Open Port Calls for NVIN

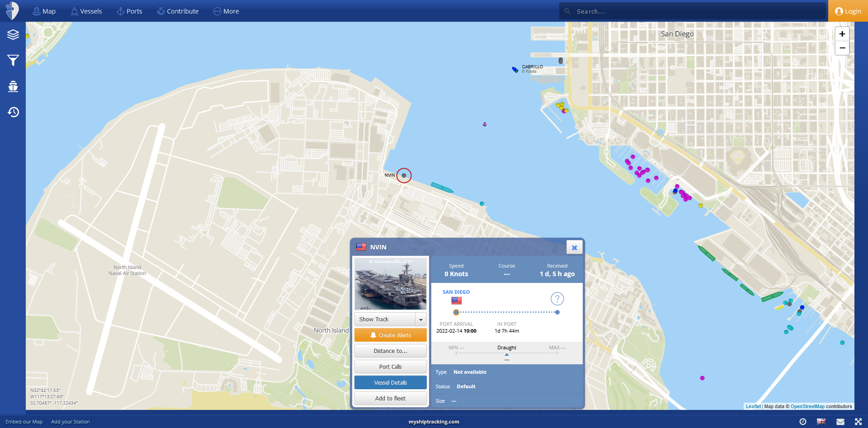(391, 367)
